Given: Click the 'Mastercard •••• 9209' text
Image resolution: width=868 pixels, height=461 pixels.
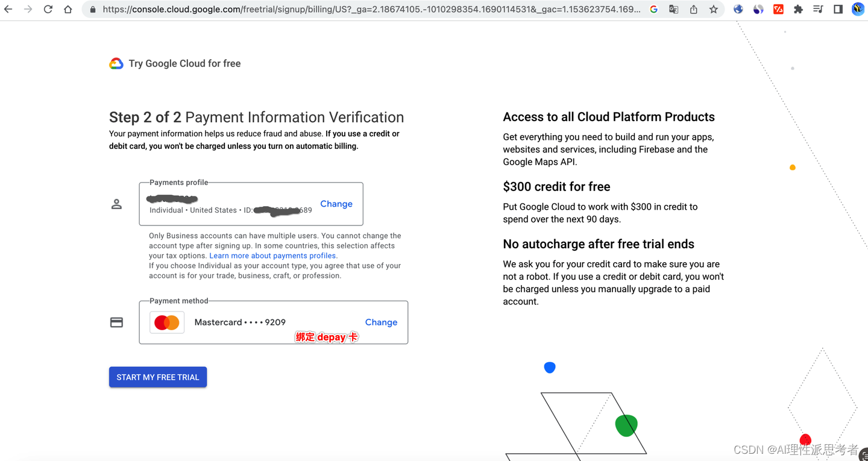Looking at the screenshot, I should pyautogui.click(x=240, y=322).
